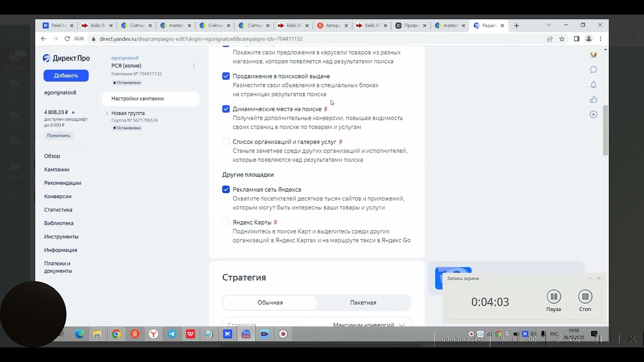The image size is (644, 362).
Task: Open Google Chrome from the taskbar
Action: [116, 334]
